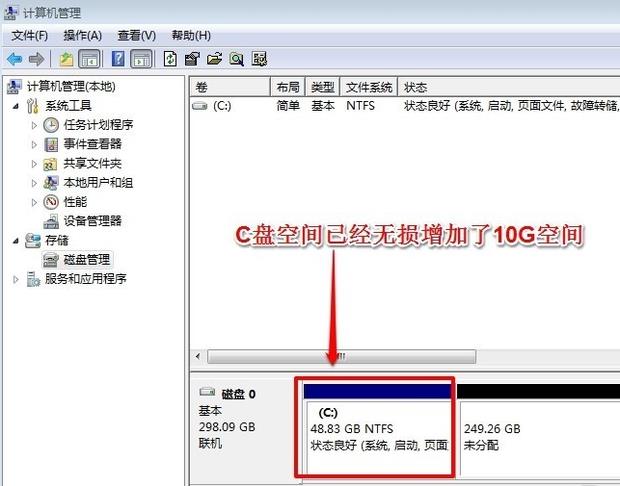Click the magnifier search toolbar icon
Image resolution: width=620 pixels, height=486 pixels.
click(236, 59)
